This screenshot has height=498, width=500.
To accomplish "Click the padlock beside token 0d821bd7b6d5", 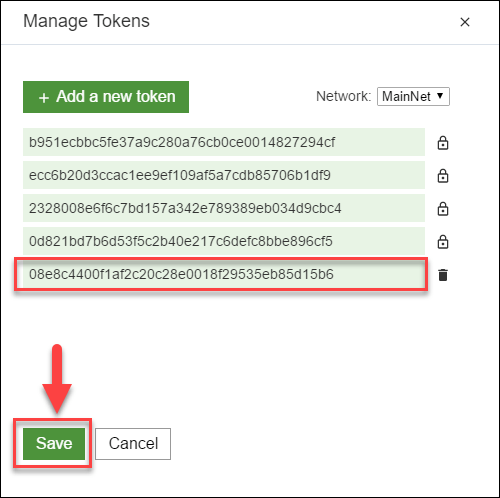I will click(x=443, y=242).
